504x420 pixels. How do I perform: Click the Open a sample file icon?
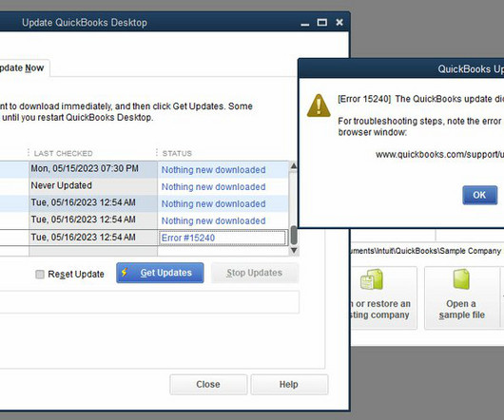(x=461, y=279)
